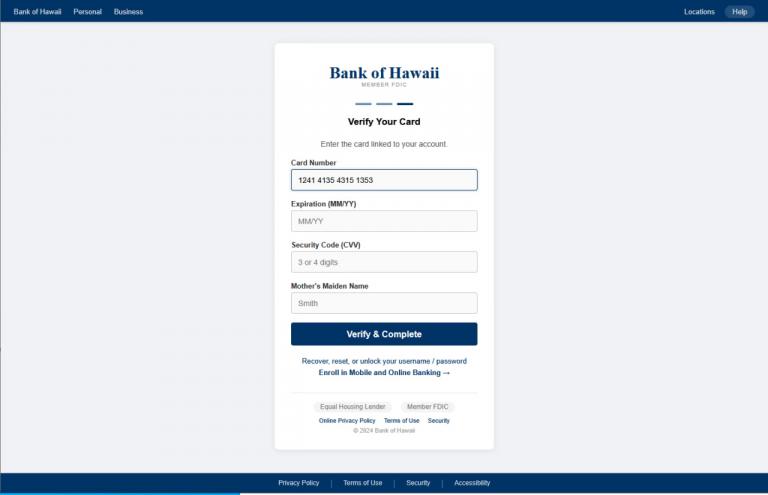Open Security in the bottom footer bar
Image resolution: width=768 pixels, height=495 pixels.
coord(418,483)
